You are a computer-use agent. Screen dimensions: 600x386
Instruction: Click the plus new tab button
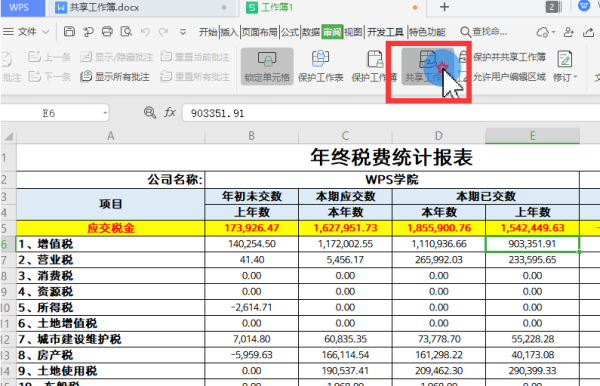444,7
